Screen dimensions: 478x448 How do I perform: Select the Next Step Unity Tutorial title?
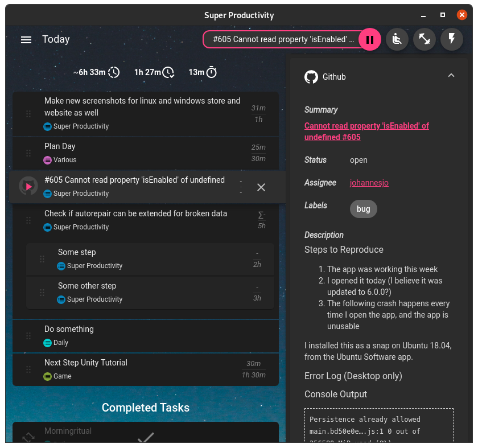[86, 363]
